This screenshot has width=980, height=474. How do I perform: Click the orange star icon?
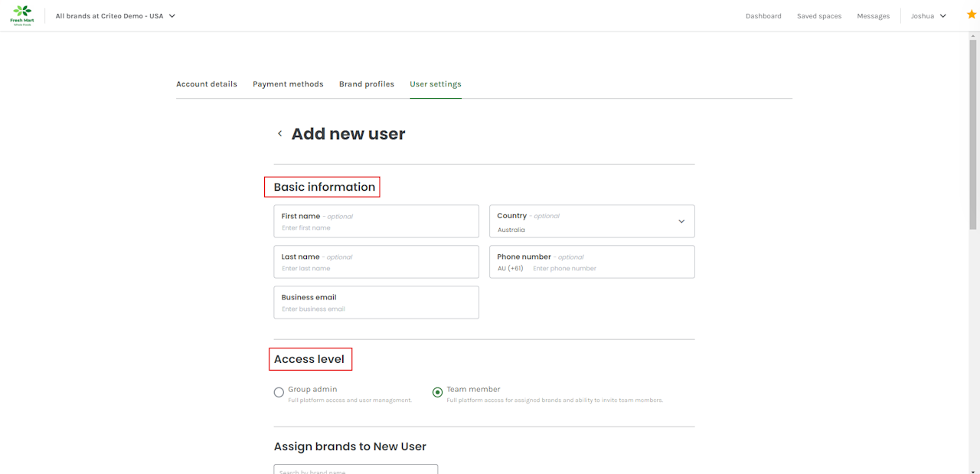tap(972, 15)
